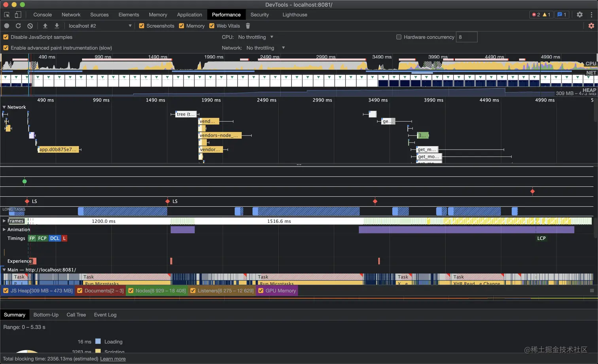This screenshot has height=364, width=598.
Task: Click the green dot Web Vitals marker
Action: tap(25, 181)
